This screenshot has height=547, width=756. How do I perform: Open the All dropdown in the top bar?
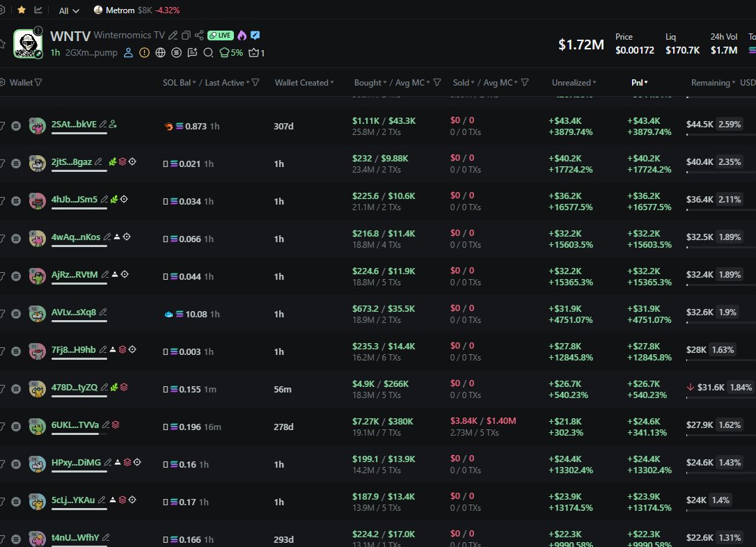click(x=69, y=10)
